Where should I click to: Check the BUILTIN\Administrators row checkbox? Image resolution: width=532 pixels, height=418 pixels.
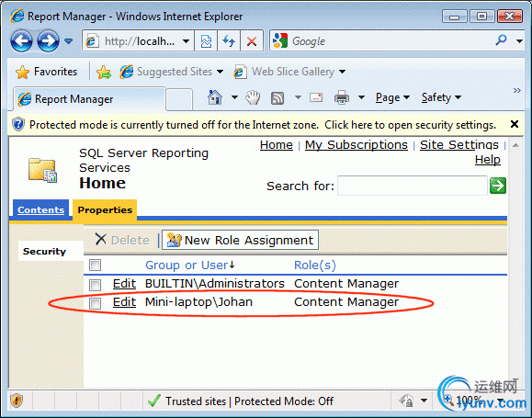pos(95,285)
